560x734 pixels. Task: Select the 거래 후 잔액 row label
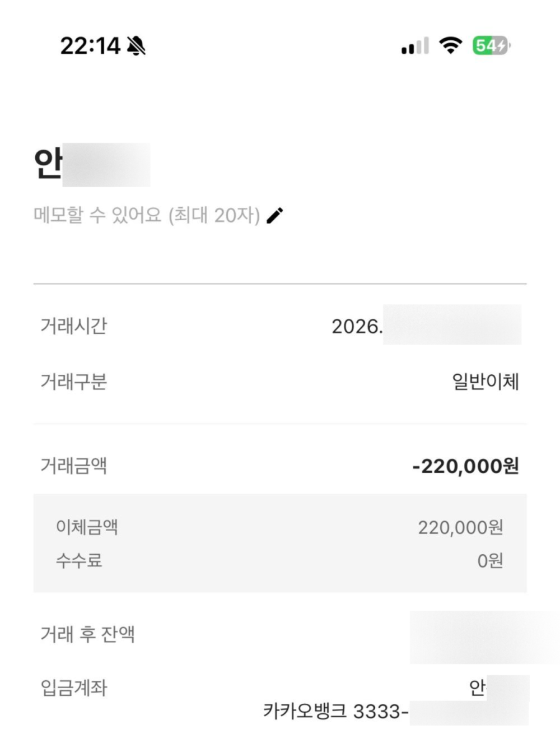[87, 634]
